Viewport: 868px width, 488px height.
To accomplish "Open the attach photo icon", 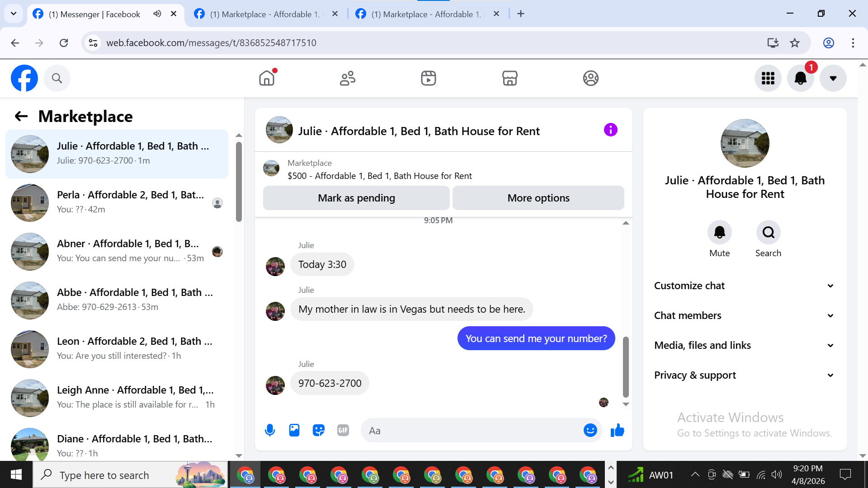I will pyautogui.click(x=294, y=430).
